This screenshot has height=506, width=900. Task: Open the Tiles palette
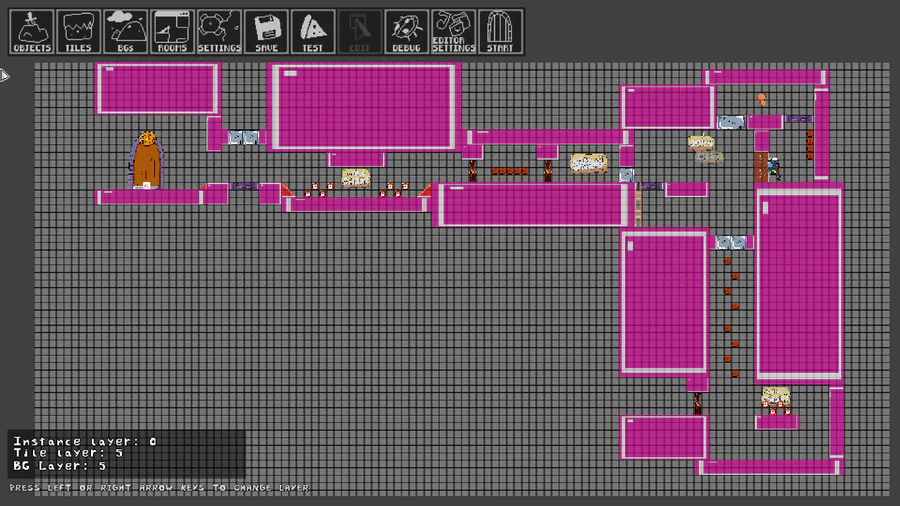click(x=79, y=32)
